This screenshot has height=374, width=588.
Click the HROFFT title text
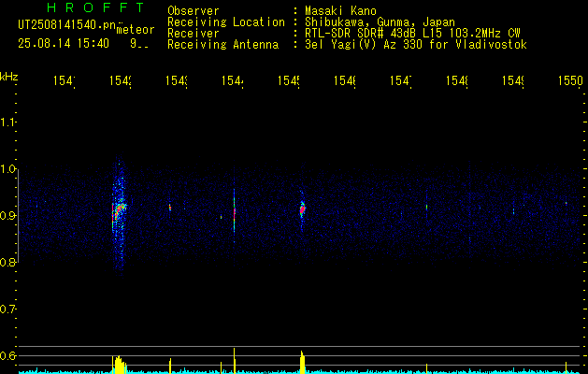point(96,7)
